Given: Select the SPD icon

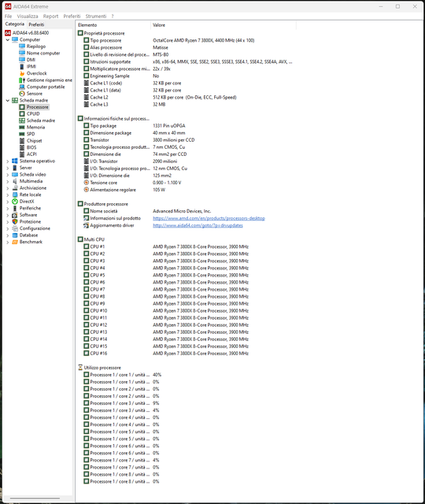Looking at the screenshot, I should (x=22, y=134).
